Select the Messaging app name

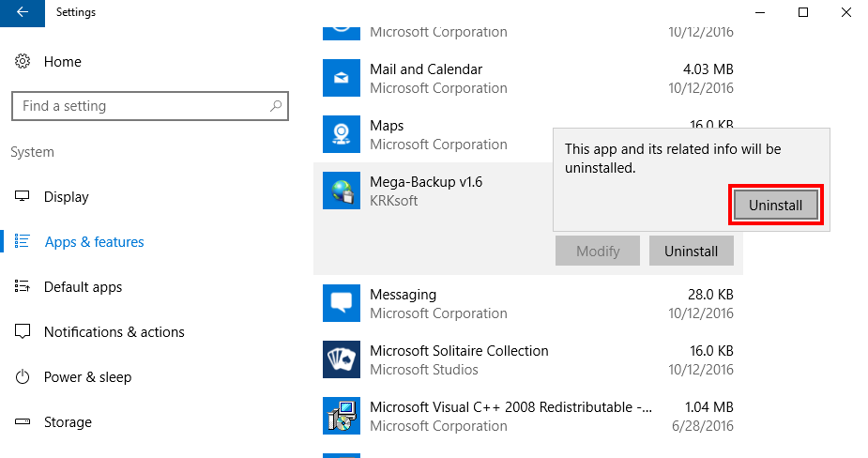click(403, 295)
